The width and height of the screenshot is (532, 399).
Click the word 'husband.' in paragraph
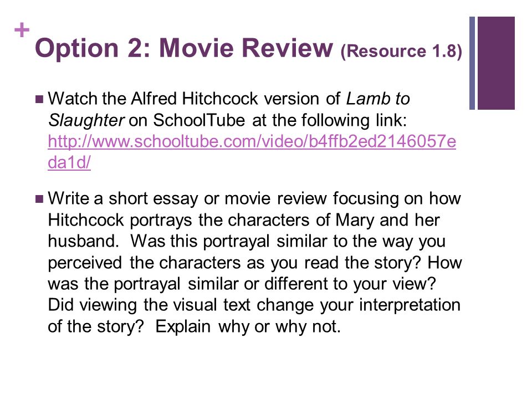point(83,241)
